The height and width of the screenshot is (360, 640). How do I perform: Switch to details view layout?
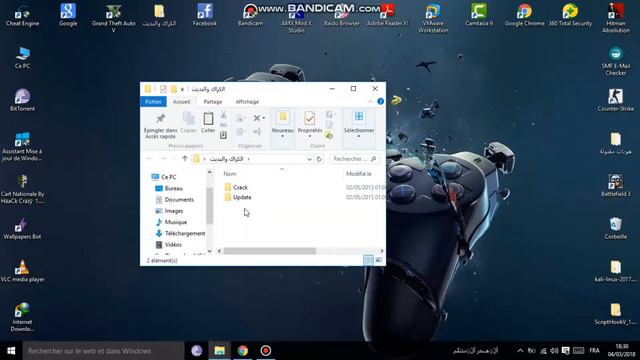pyautogui.click(x=368, y=260)
